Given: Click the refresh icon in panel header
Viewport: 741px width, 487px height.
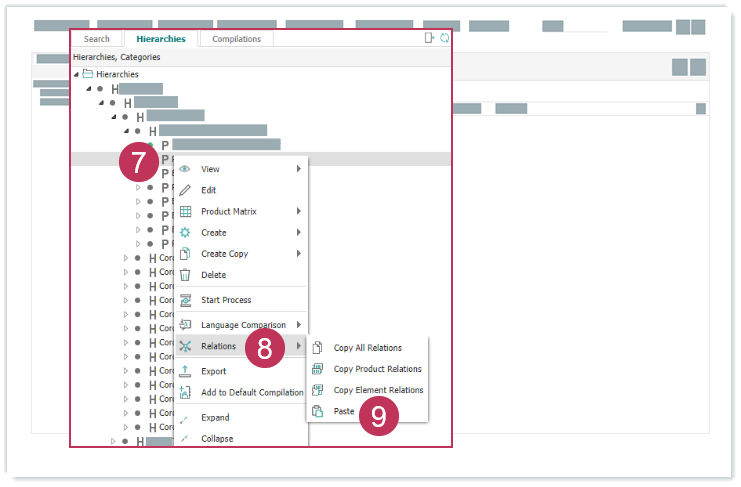Looking at the screenshot, I should click(x=444, y=38).
